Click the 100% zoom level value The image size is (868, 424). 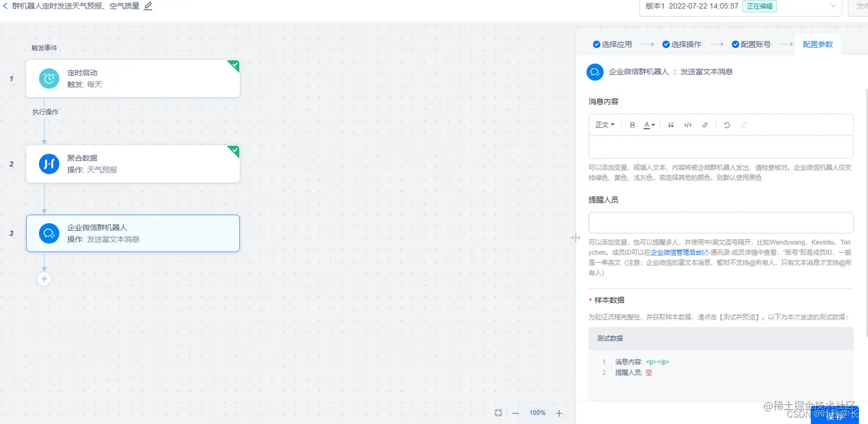537,413
